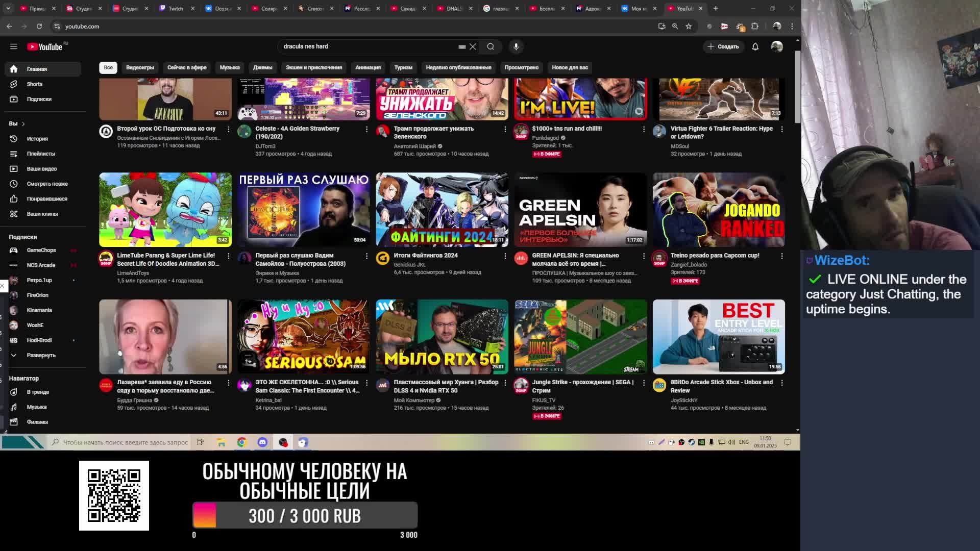Select the "Сейчас в эфире" filter chip

click(x=187, y=67)
